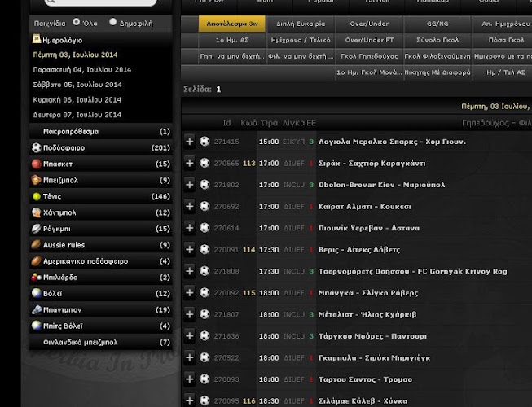Screen dimensions: 532x407
Task: Click soccer ball icon for match 271415
Action: point(204,142)
